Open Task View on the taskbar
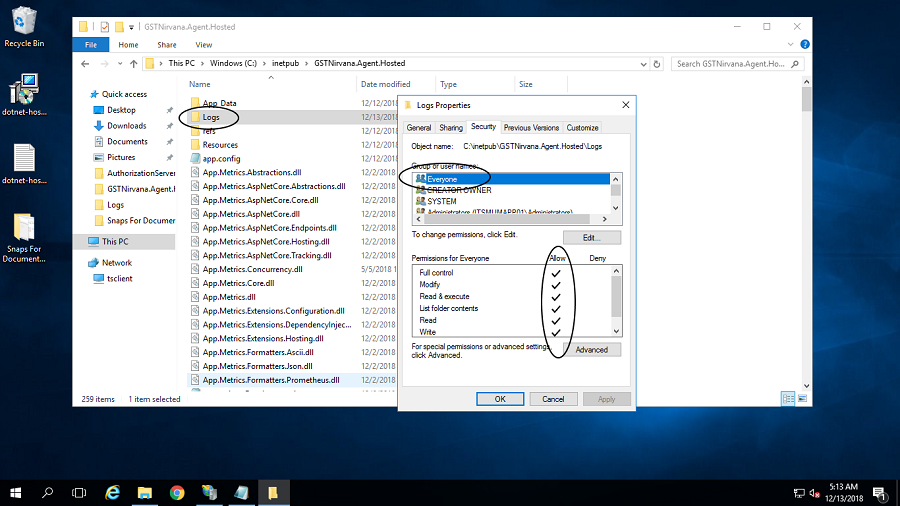This screenshot has width=900, height=506. pos(79,493)
